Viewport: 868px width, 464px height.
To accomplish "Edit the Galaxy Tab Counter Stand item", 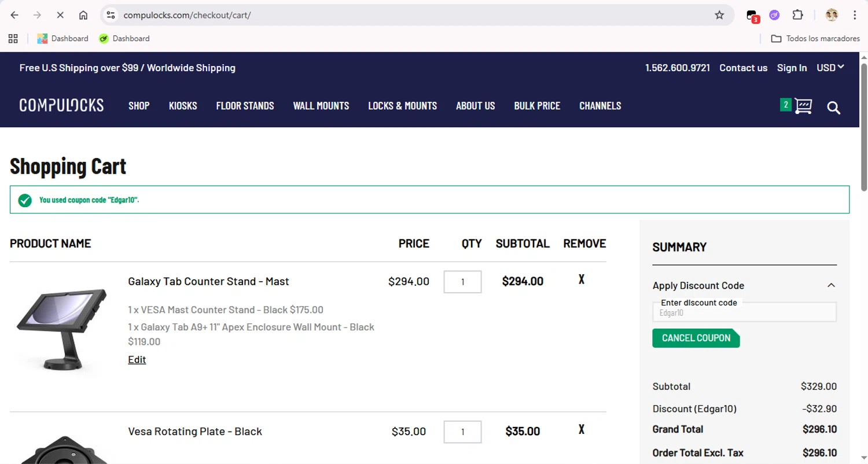I will (x=137, y=359).
